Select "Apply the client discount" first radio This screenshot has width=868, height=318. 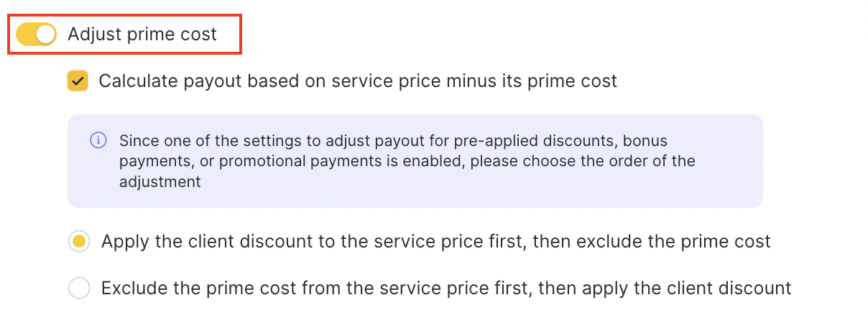click(79, 242)
